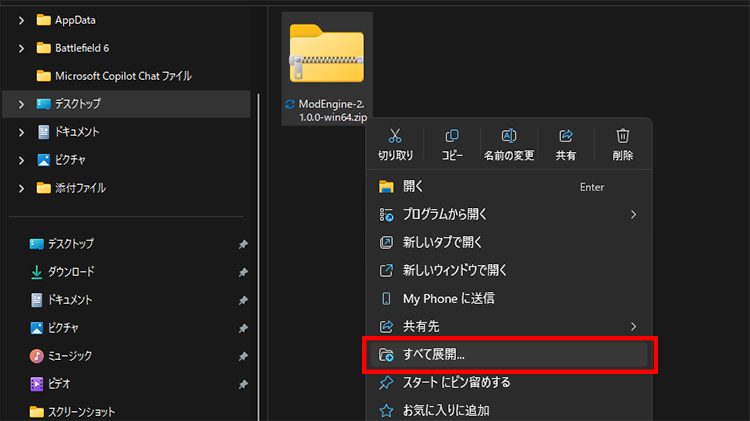Expand 共有先 submenu arrow
750x421 pixels.
click(x=633, y=326)
